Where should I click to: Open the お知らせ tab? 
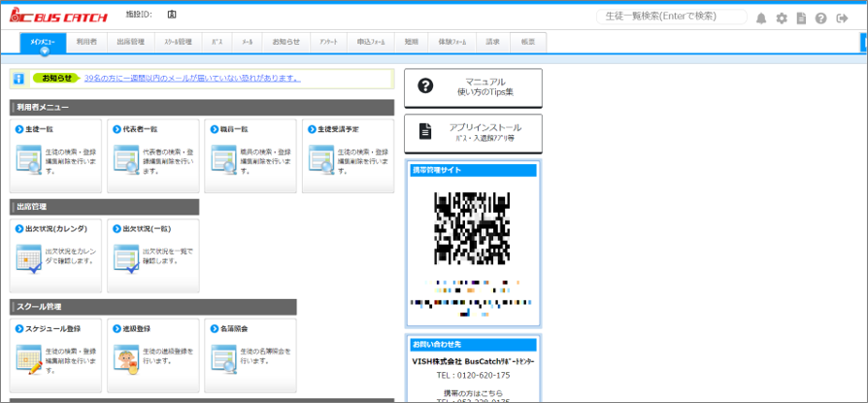(285, 42)
